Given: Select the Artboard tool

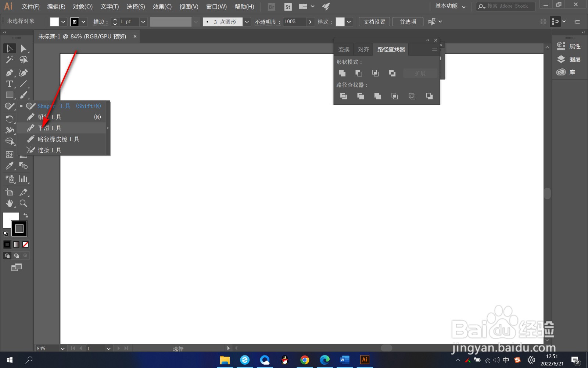Looking at the screenshot, I should click(10, 192).
